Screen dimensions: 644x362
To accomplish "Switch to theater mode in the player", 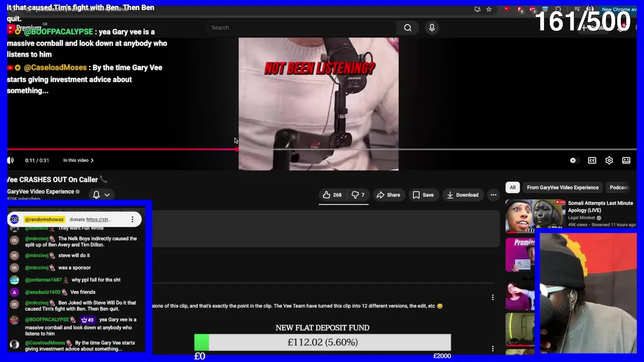I will [626, 160].
